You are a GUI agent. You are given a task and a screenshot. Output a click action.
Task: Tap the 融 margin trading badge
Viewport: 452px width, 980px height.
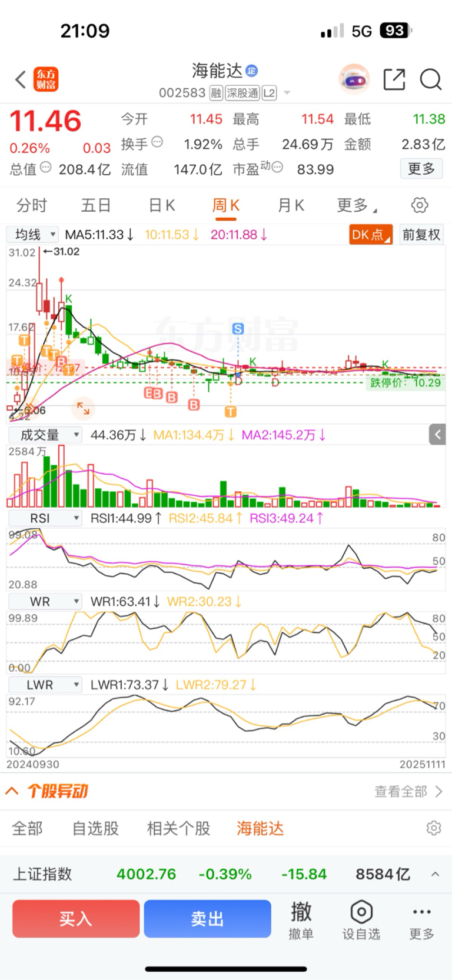click(x=216, y=93)
